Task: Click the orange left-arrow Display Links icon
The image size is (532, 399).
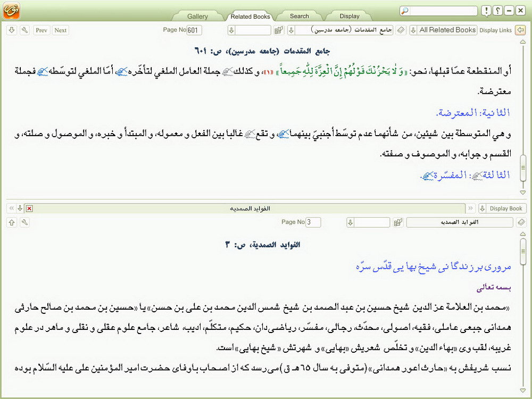Action: 520,30
